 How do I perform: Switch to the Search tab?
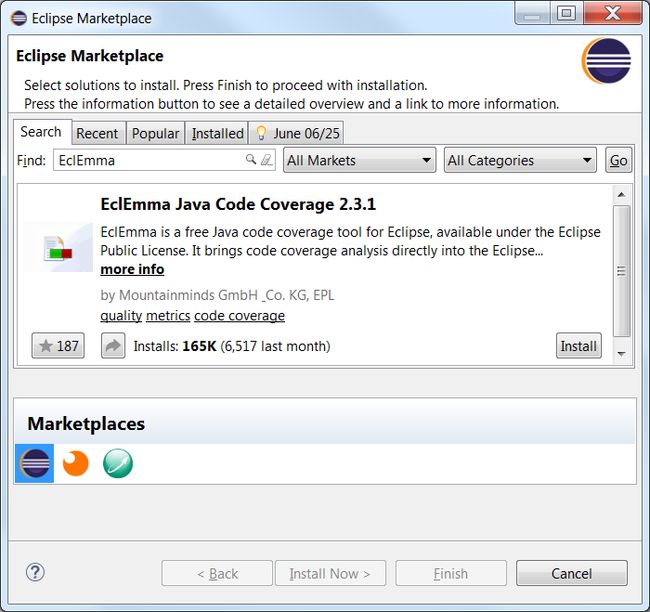pos(41,132)
